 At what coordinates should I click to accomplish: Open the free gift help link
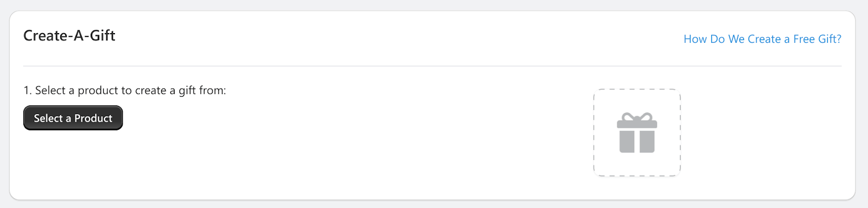[x=762, y=39]
